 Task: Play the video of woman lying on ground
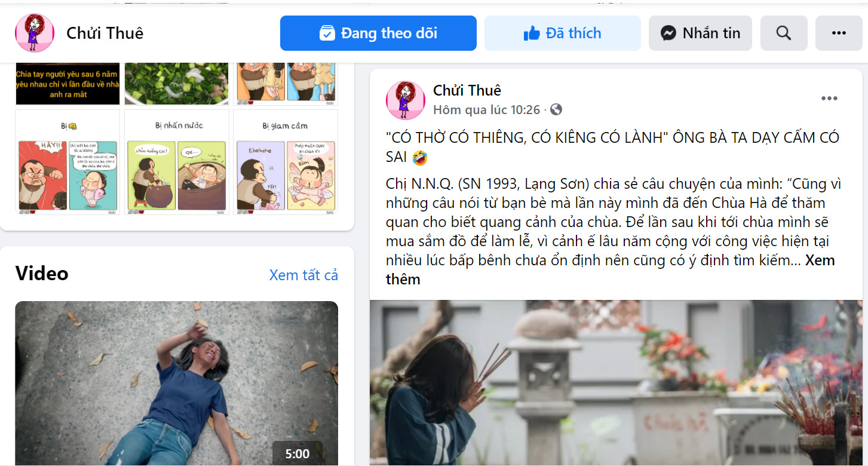tap(177, 383)
